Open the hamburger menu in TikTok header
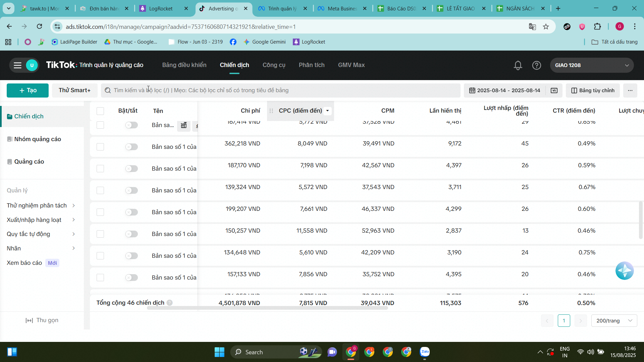This screenshot has height=362, width=644. click(17, 65)
